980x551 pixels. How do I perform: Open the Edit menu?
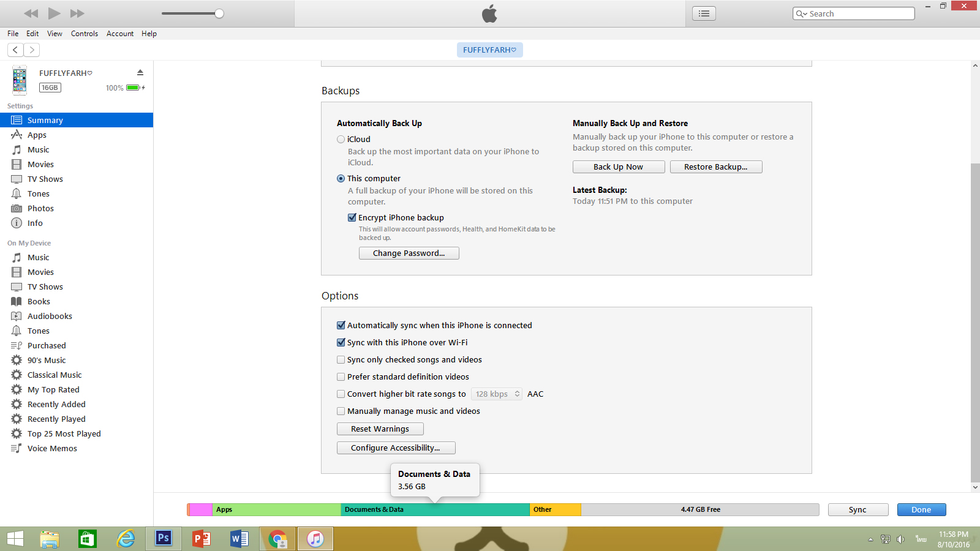(32, 34)
